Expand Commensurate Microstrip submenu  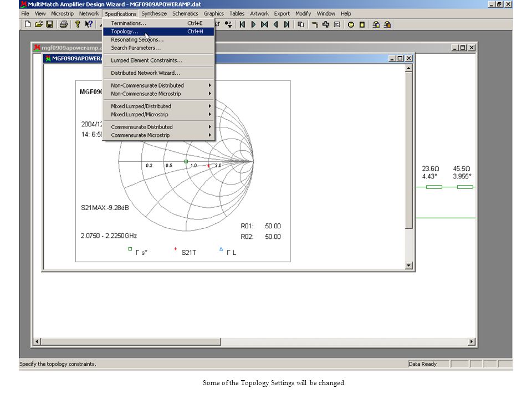coord(158,135)
